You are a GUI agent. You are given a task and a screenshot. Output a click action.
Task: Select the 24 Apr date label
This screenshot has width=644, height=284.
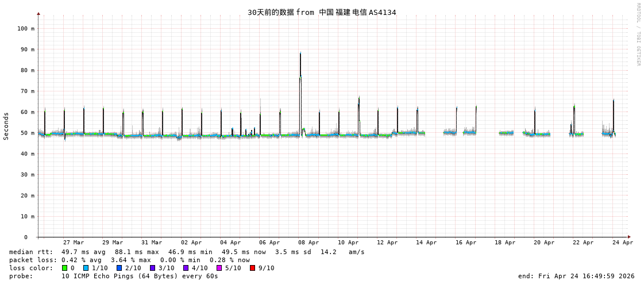622,243
